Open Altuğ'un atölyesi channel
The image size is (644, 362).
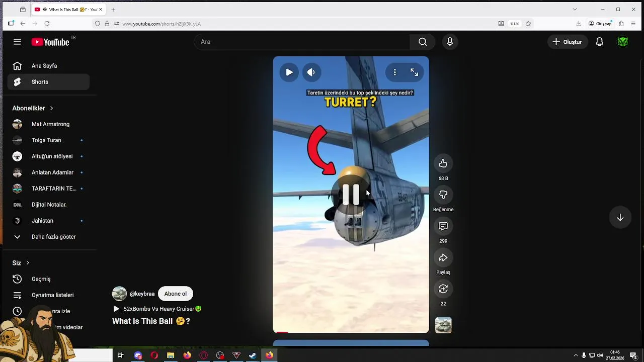[48, 156]
